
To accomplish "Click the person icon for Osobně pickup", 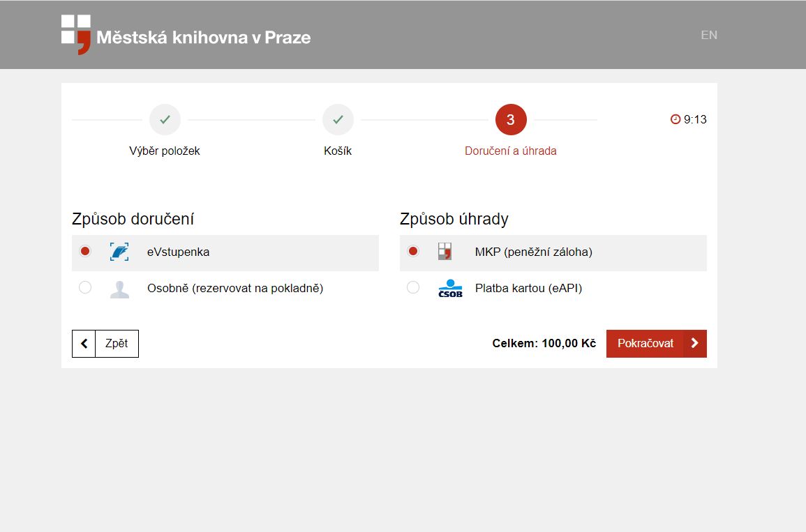I will click(x=119, y=288).
